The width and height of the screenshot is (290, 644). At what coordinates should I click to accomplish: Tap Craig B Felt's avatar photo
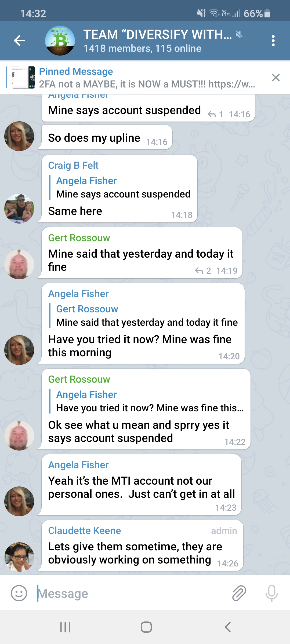(x=19, y=208)
